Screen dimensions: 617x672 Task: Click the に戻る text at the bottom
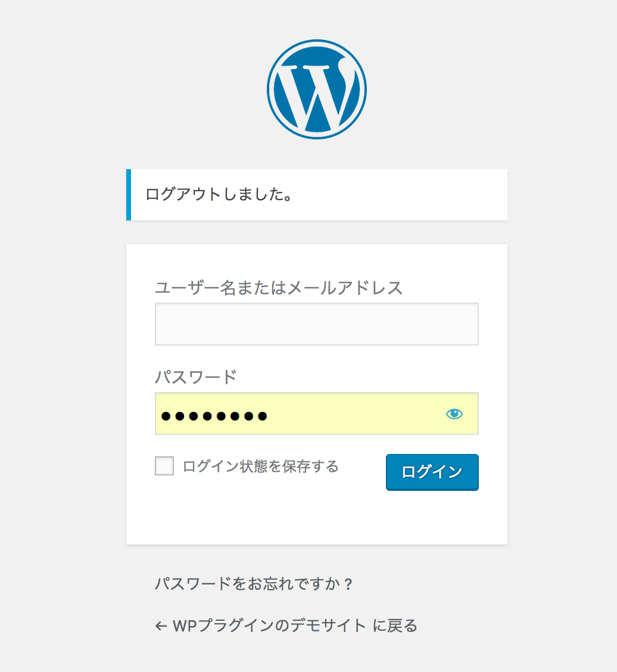coord(395,626)
